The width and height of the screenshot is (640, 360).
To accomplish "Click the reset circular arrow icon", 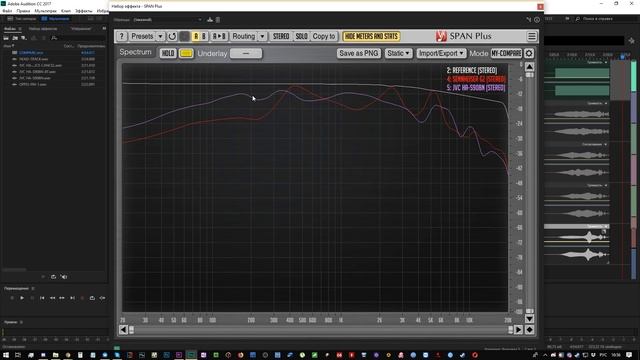I will pos(172,36).
